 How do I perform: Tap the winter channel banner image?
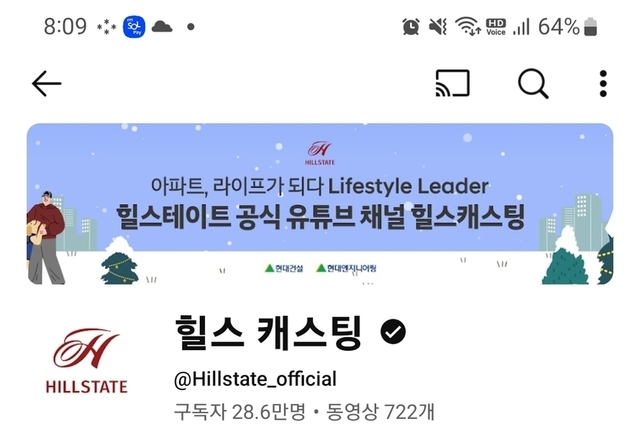click(320, 204)
